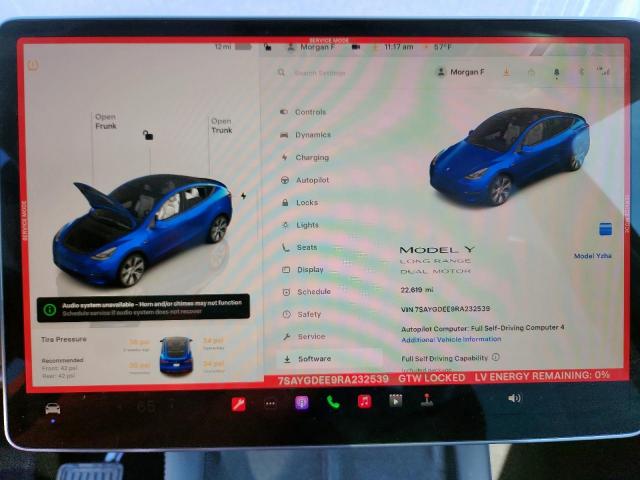Screen dimensions: 640x480
Task: Open the Arcade joystick icon
Action: (x=427, y=400)
